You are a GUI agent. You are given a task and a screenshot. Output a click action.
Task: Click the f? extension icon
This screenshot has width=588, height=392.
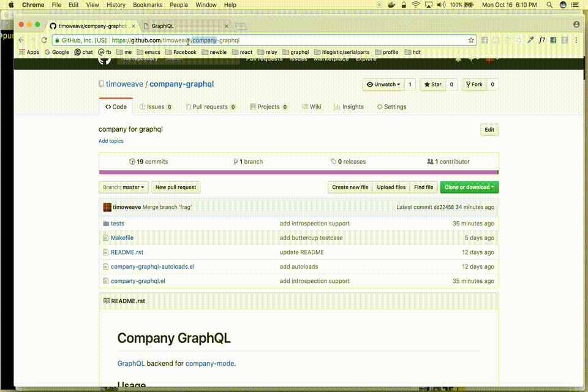tap(542, 40)
